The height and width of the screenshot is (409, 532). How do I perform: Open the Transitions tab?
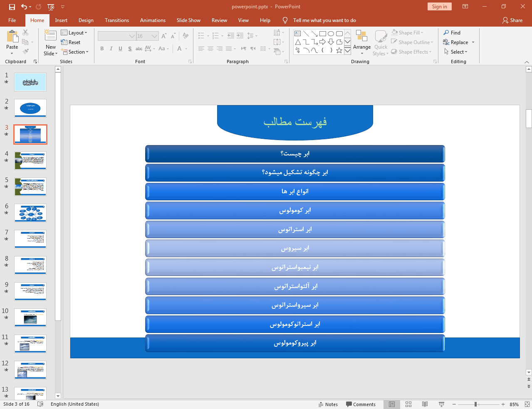click(x=116, y=20)
